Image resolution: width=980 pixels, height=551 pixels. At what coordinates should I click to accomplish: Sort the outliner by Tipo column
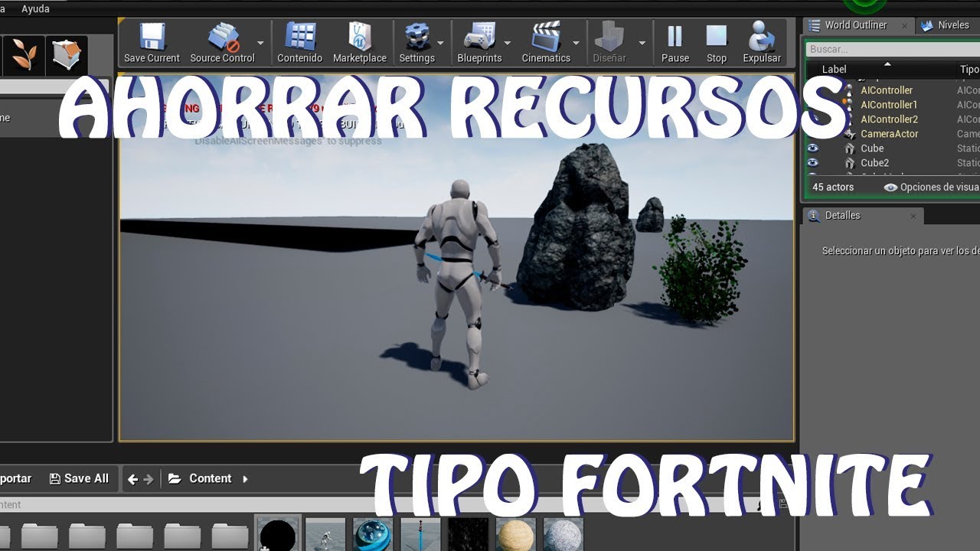click(969, 70)
